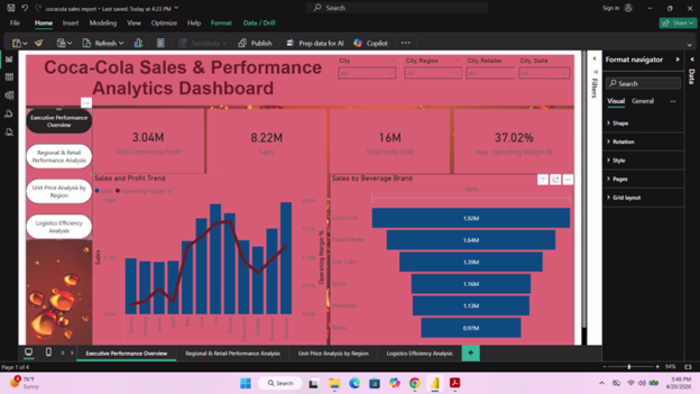700x394 pixels.
Task: Open DAX query view icon
Action: [x=9, y=114]
